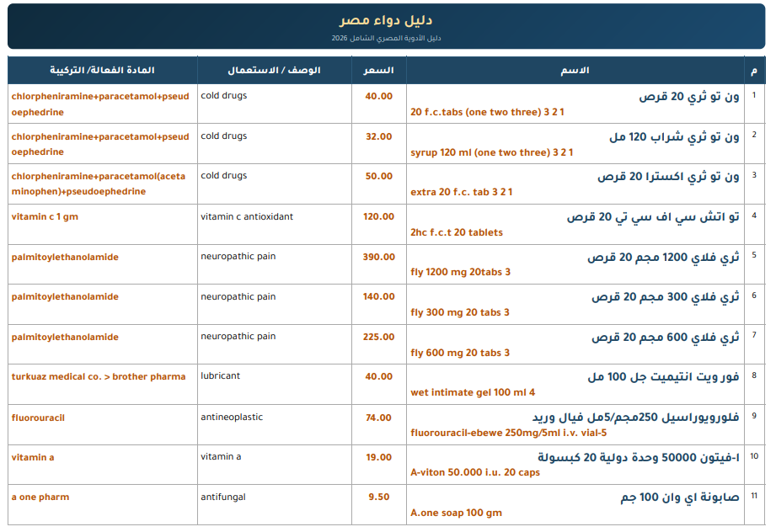Click fly 1200 mg 20tabs 3
The image size is (776, 532).
point(460,272)
